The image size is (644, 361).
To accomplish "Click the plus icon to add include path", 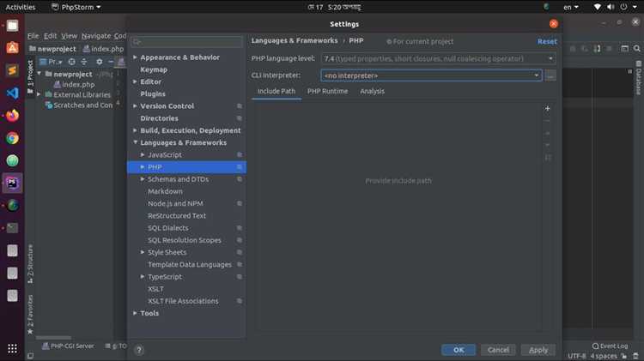I will tap(547, 108).
